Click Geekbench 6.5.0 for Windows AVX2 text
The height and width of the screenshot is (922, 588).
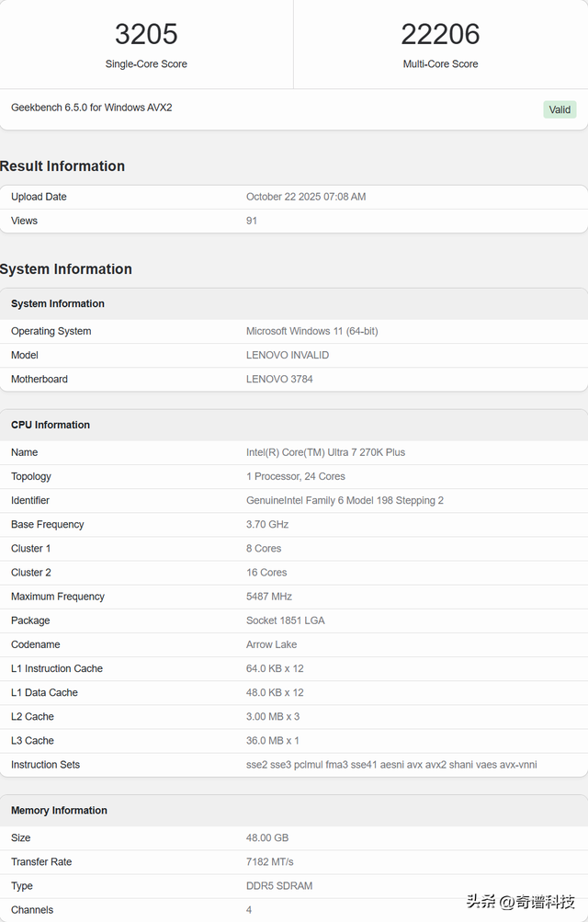(x=92, y=108)
